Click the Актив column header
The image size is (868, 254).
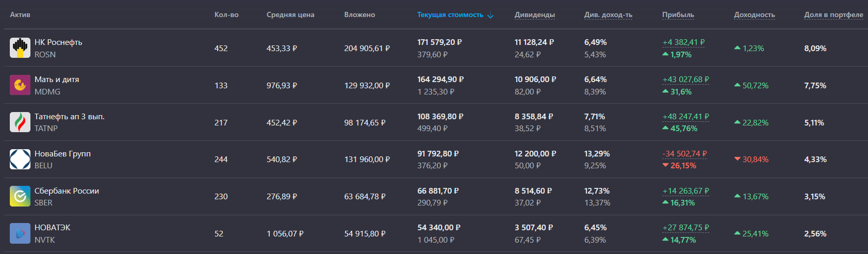click(20, 15)
